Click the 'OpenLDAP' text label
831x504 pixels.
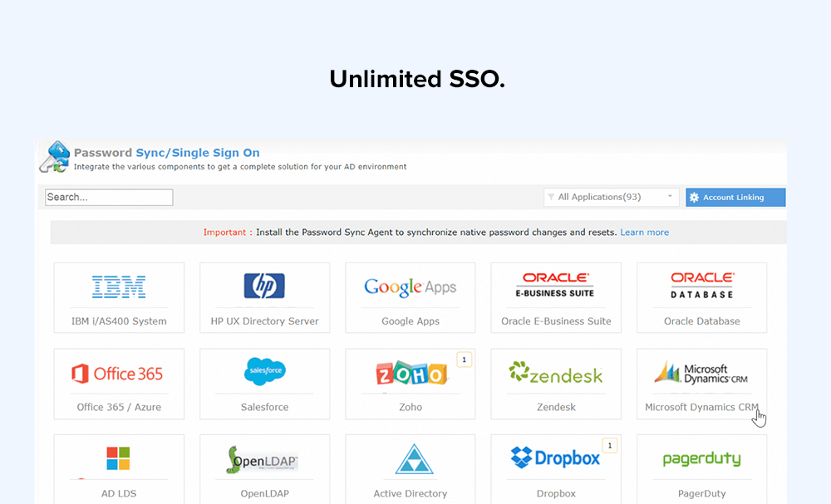[x=264, y=493]
